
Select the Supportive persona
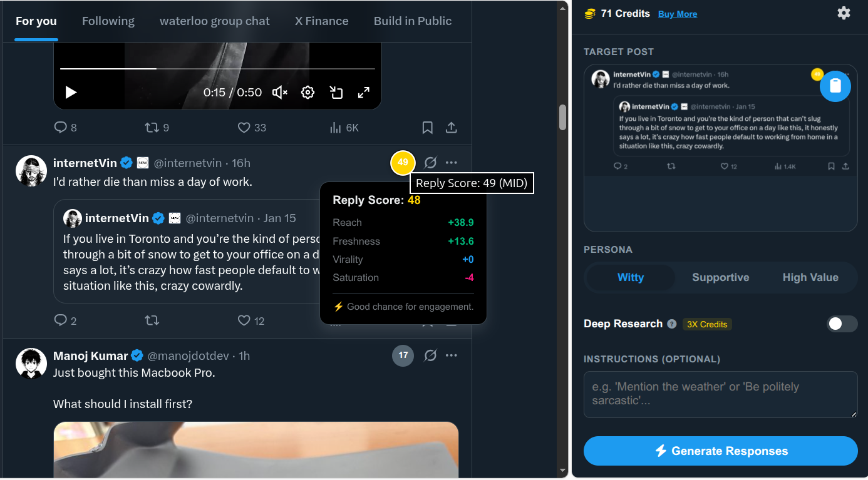click(720, 277)
